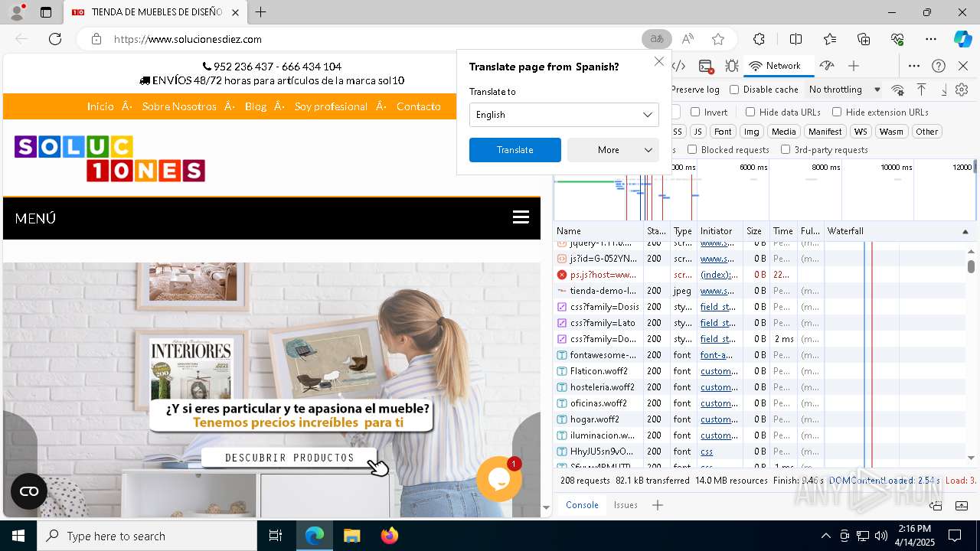
Task: Switch to Issues drawer tab
Action: (x=626, y=505)
